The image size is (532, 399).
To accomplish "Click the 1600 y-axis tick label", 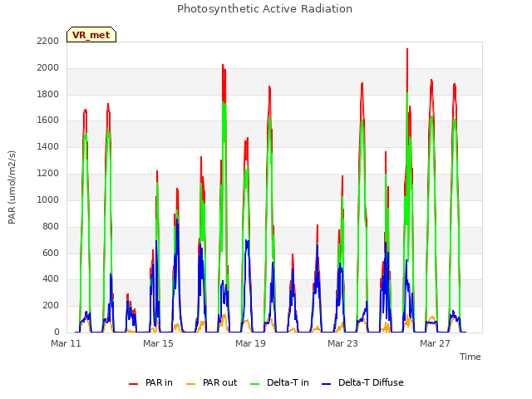I will pyautogui.click(x=48, y=120).
